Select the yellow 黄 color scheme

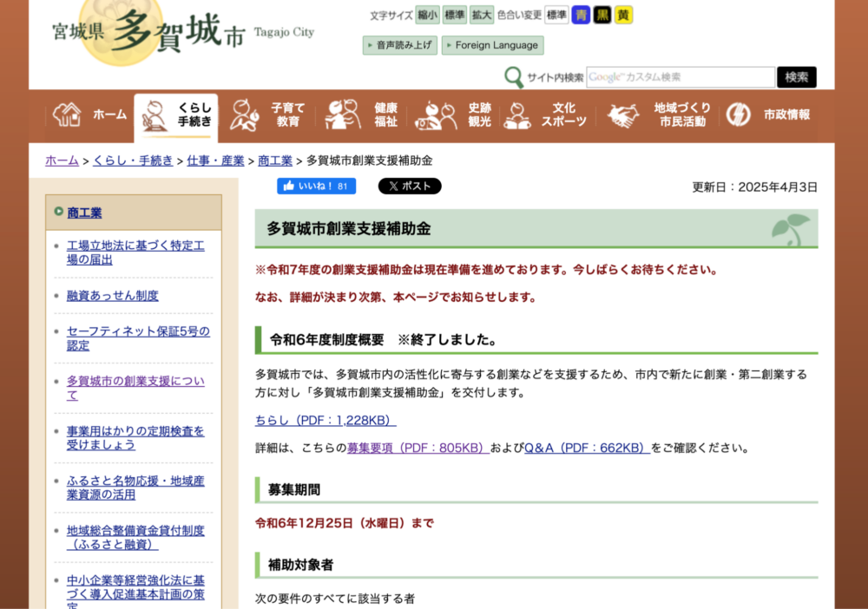(x=623, y=15)
